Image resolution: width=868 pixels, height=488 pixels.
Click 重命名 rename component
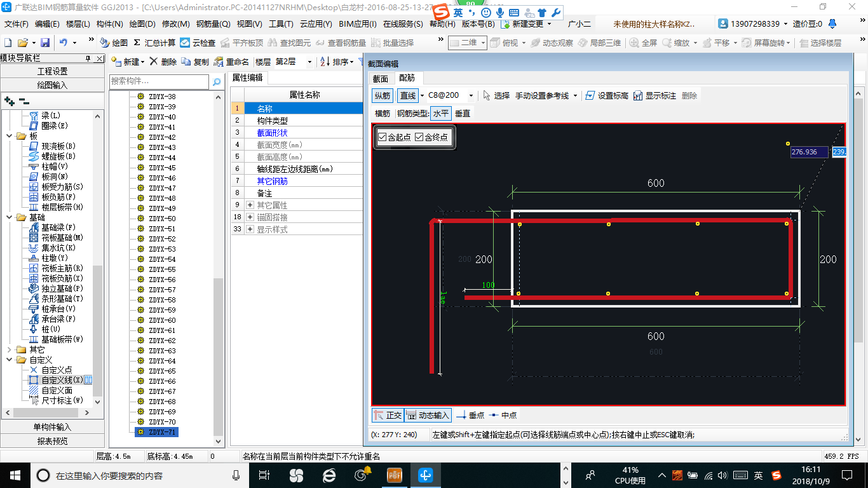(231, 62)
